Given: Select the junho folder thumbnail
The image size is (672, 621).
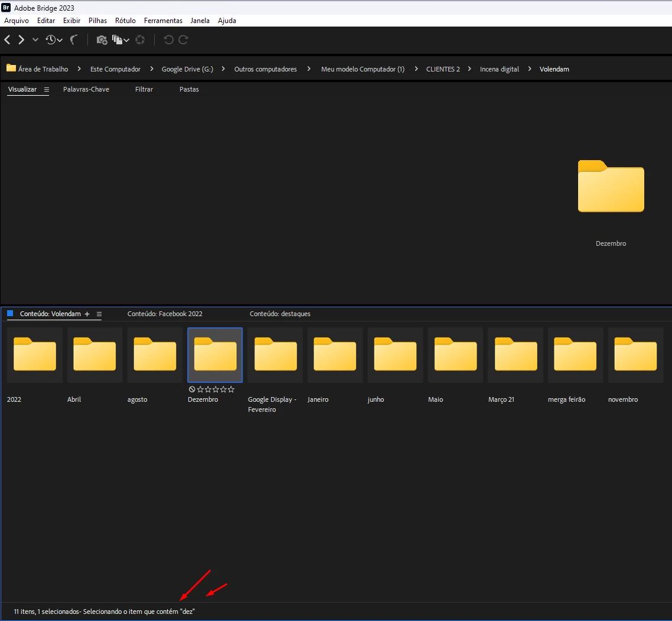Looking at the screenshot, I should 396,355.
